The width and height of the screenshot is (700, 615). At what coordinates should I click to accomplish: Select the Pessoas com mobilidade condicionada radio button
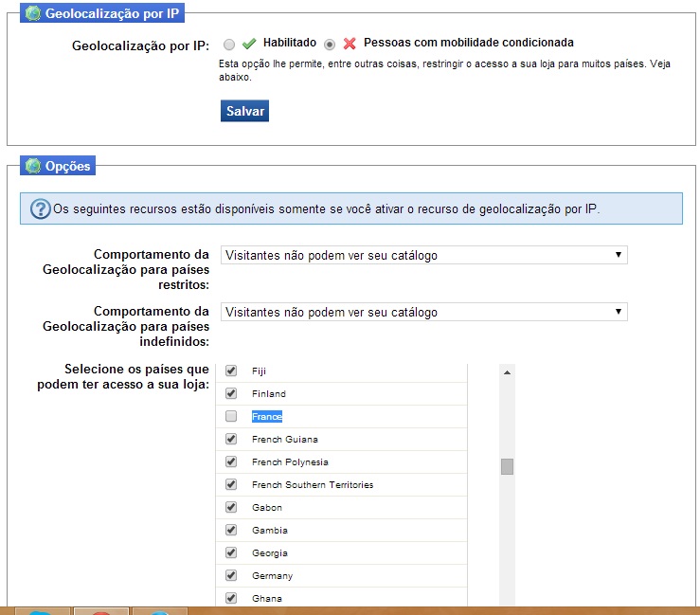pos(330,44)
